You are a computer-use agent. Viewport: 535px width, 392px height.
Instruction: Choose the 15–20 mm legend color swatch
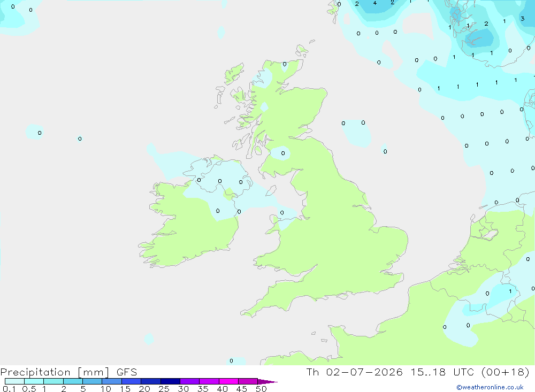point(132,381)
